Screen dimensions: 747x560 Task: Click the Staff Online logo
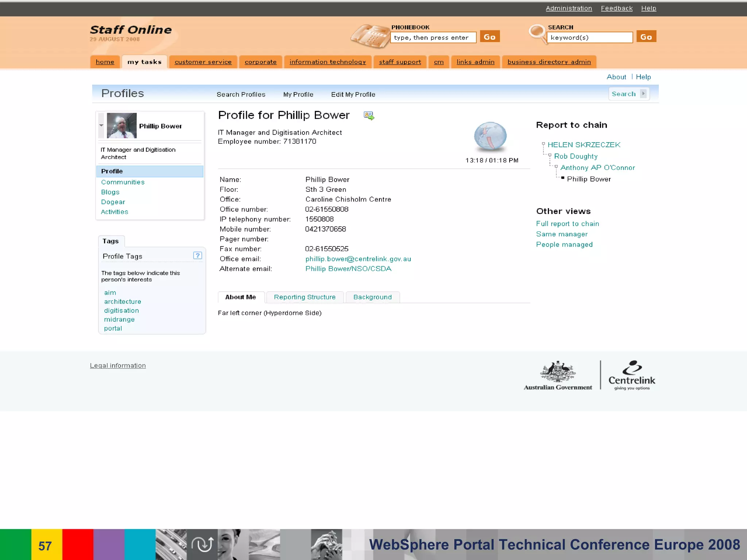131,30
